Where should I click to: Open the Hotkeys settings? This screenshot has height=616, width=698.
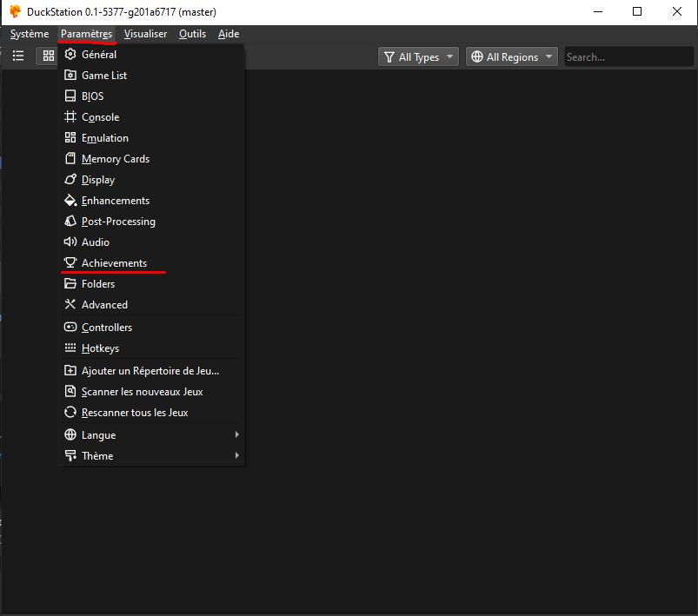(x=98, y=348)
